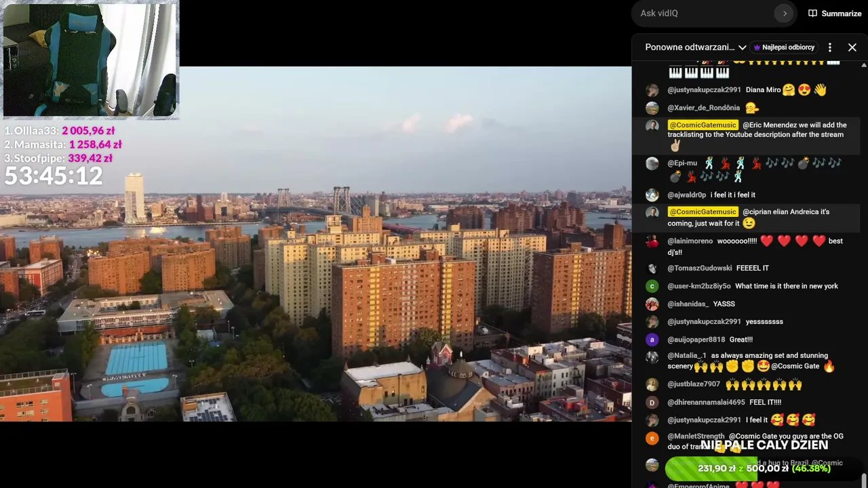
Task: Click the Summarize button
Action: [835, 14]
